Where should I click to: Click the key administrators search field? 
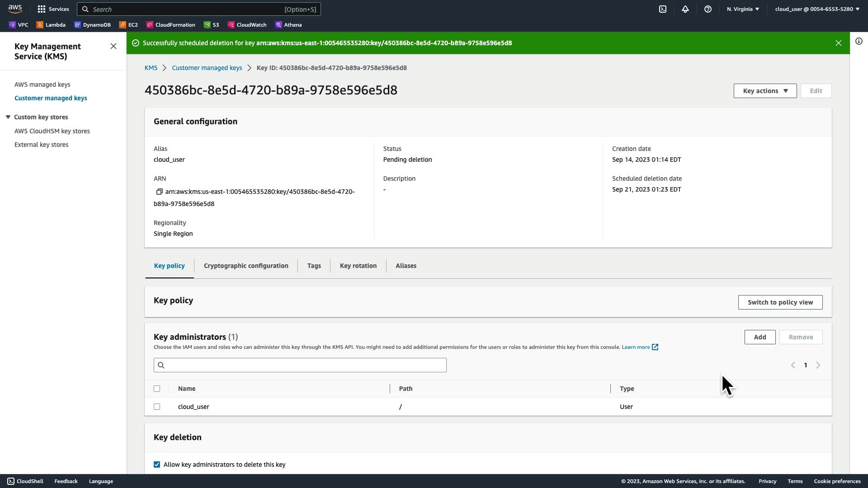[x=300, y=365]
